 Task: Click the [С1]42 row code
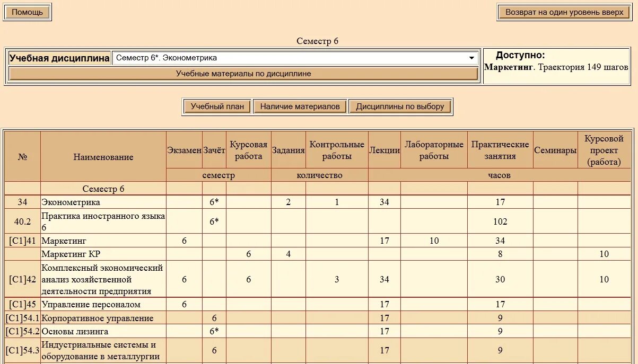[22, 279]
